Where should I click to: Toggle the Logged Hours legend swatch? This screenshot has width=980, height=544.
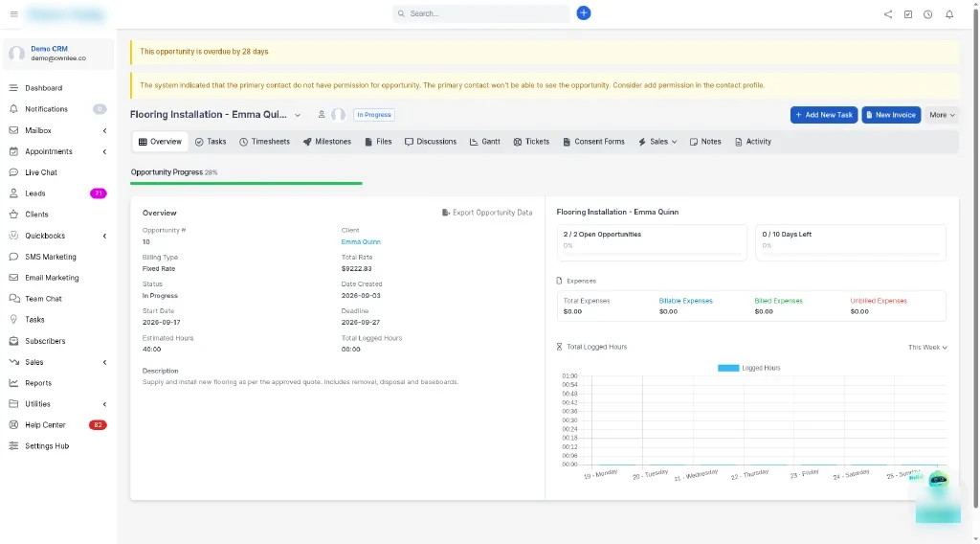point(728,368)
